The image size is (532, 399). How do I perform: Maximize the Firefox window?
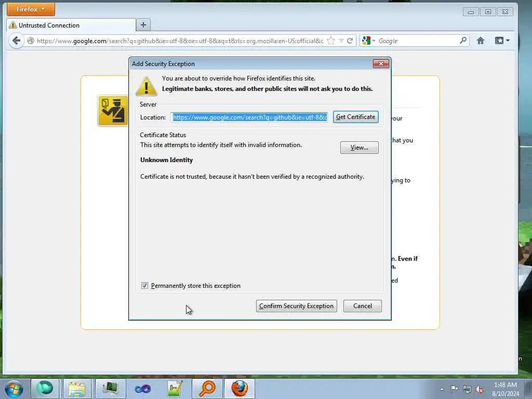[x=488, y=12]
